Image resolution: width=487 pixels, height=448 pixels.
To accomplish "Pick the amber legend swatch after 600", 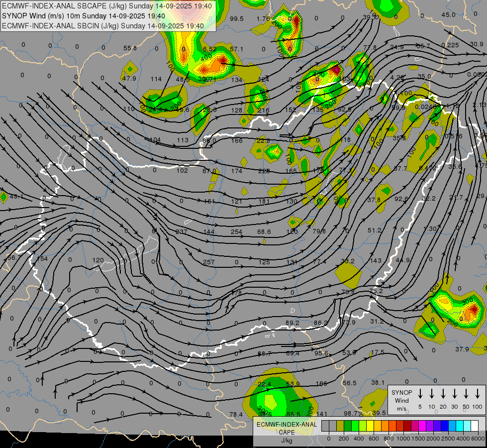I will point(378,426).
